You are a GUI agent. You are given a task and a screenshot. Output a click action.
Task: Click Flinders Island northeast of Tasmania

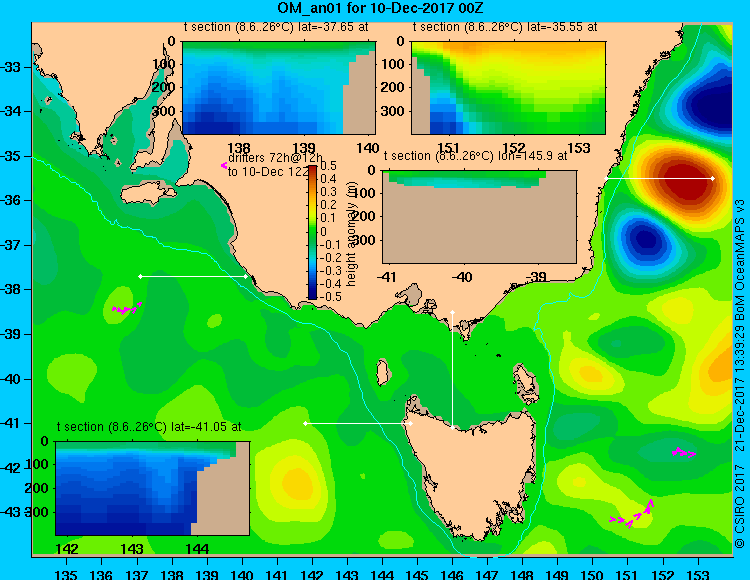[x=525, y=381]
